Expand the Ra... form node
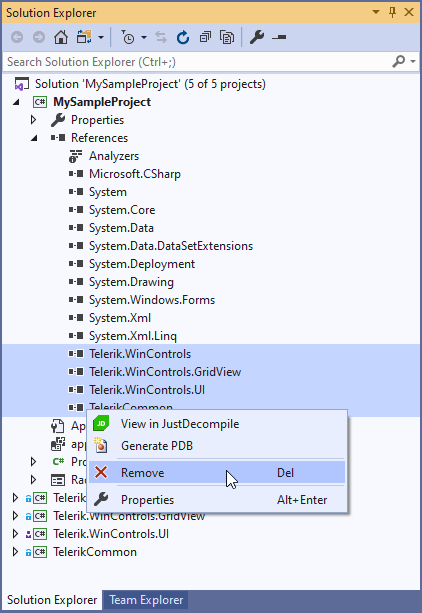Image resolution: width=422 pixels, height=613 pixels. point(34,480)
